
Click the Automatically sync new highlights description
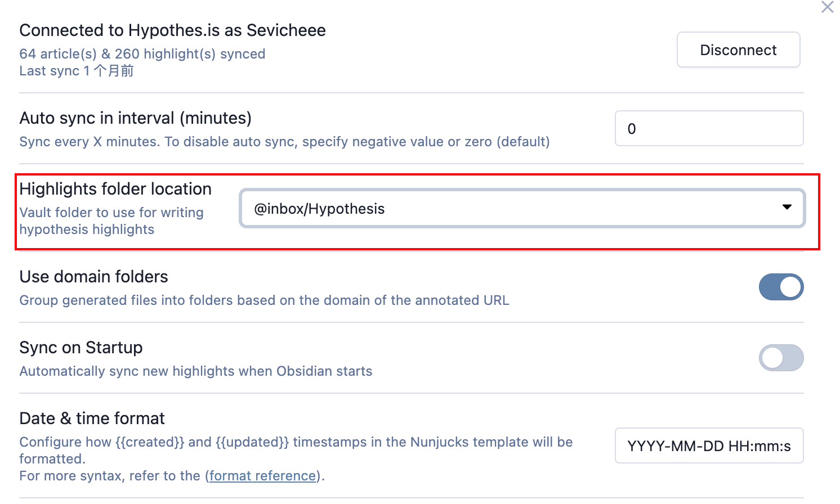(195, 371)
